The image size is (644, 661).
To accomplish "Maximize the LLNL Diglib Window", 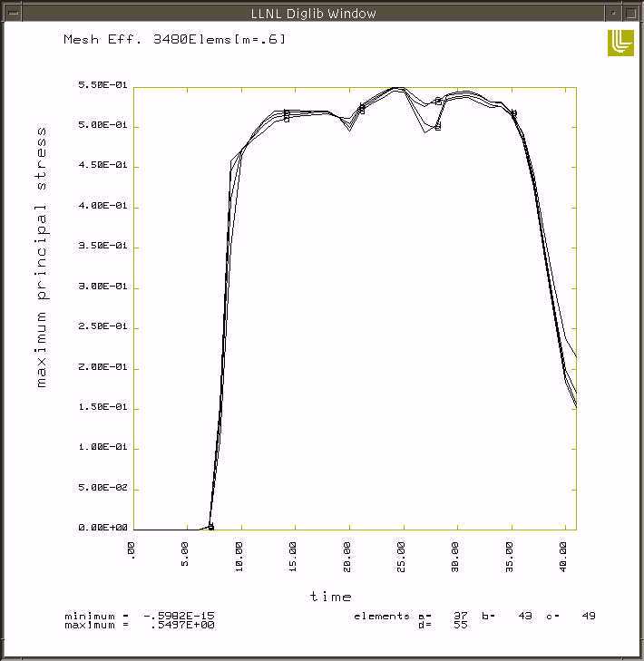I will pyautogui.click(x=630, y=13).
